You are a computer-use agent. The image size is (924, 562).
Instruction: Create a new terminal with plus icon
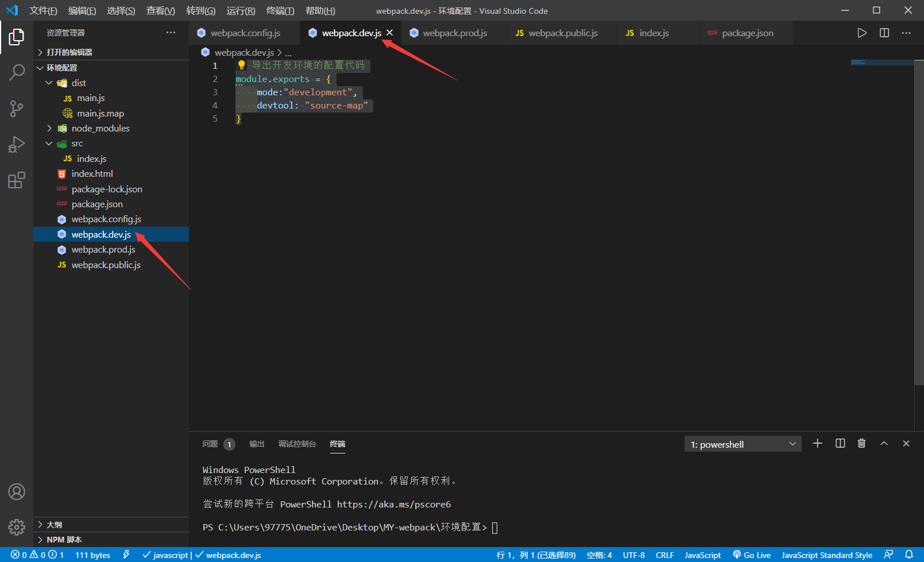(x=818, y=444)
